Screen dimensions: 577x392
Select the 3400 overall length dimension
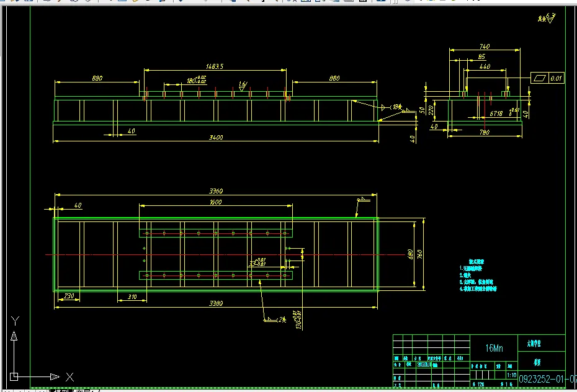[216, 138]
